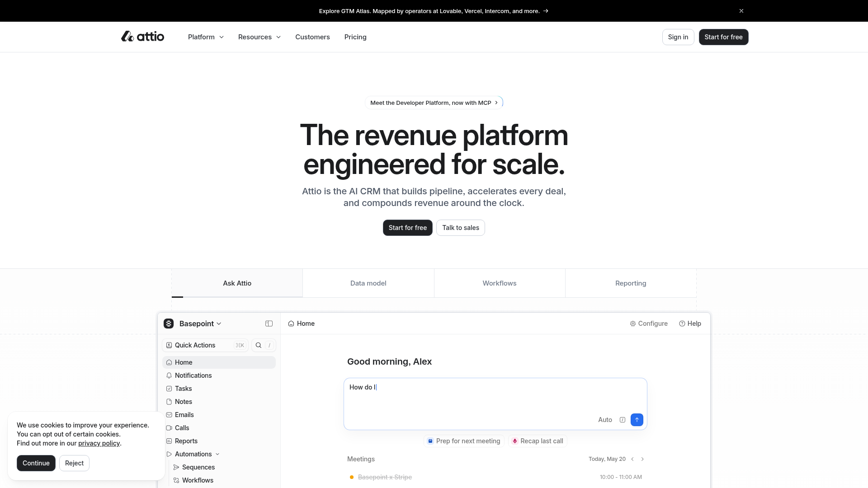Click the Sign in button
This screenshot has height=488, width=868.
pyautogui.click(x=678, y=37)
